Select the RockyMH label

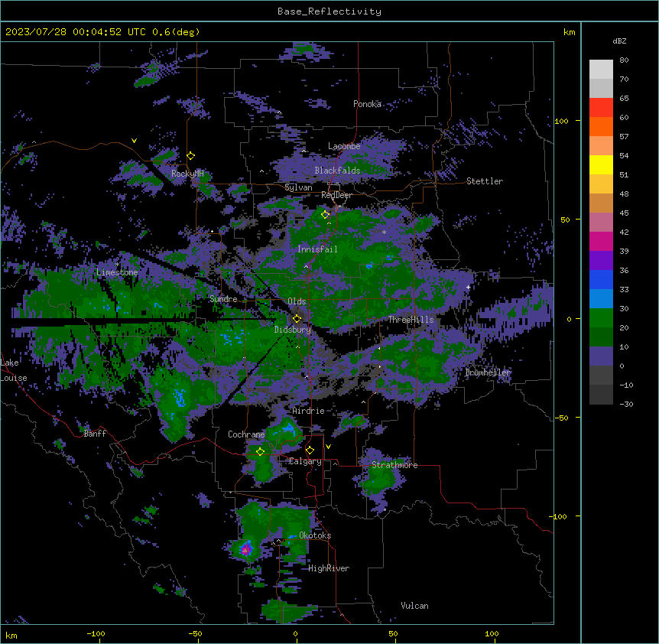click(187, 174)
